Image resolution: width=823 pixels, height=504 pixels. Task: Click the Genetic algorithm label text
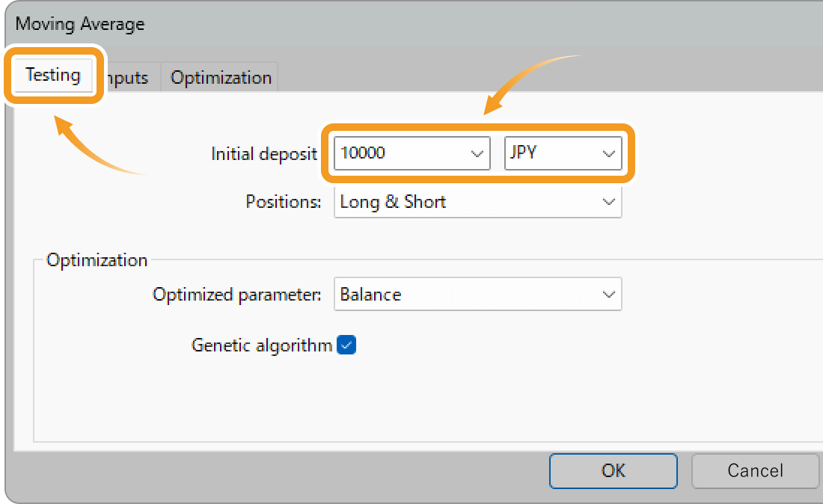point(261,345)
